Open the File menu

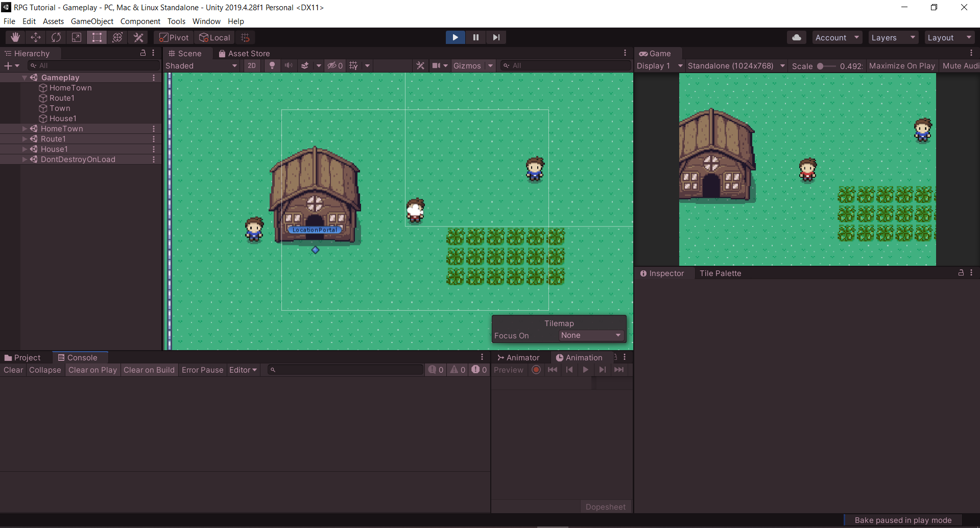click(x=9, y=21)
